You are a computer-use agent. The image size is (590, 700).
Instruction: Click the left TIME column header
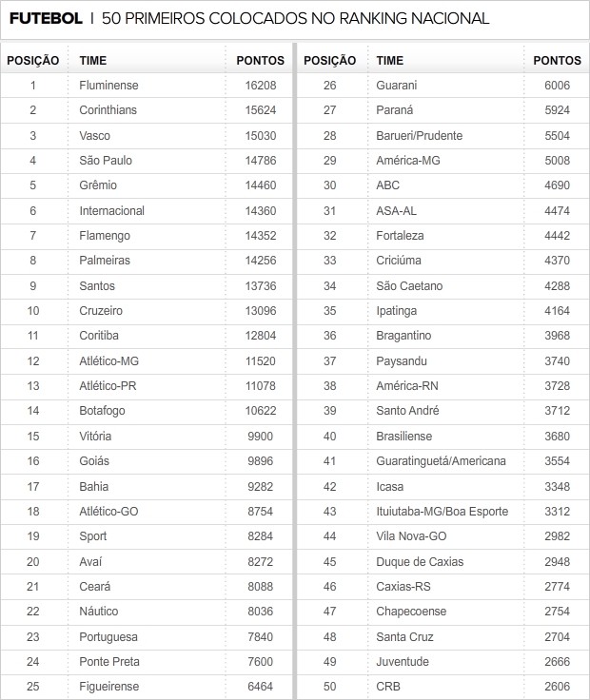point(93,61)
